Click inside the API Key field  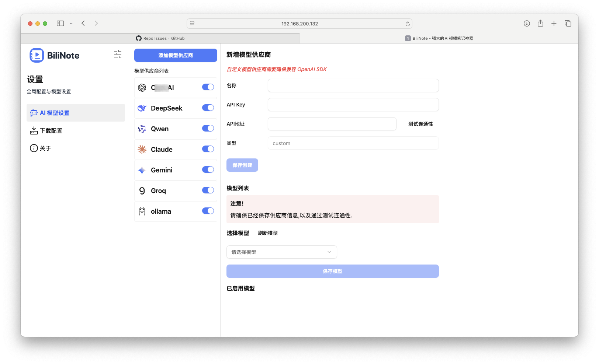(353, 105)
